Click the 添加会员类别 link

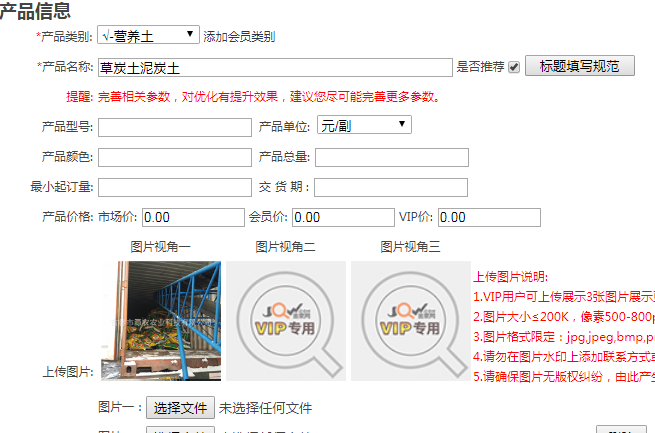pyautogui.click(x=239, y=37)
